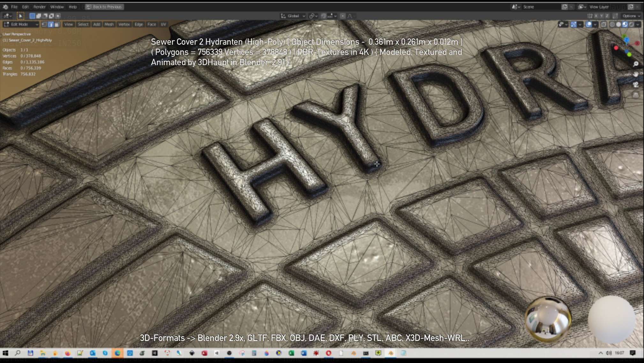Switch to Solid shading
The width and height of the screenshot is (644, 363).
point(618,24)
